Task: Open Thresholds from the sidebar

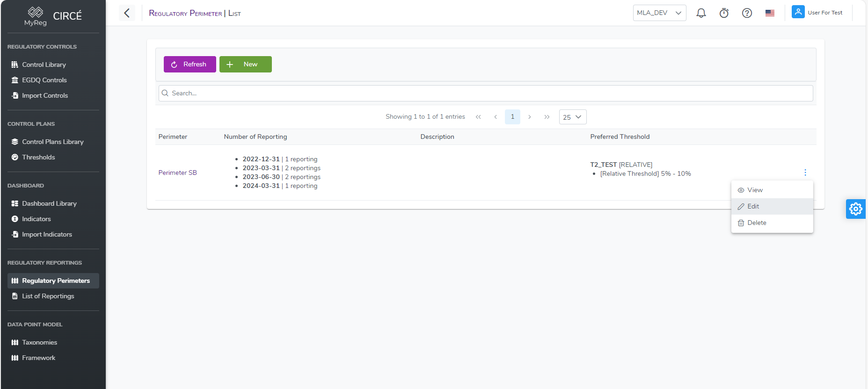Action: pos(38,157)
